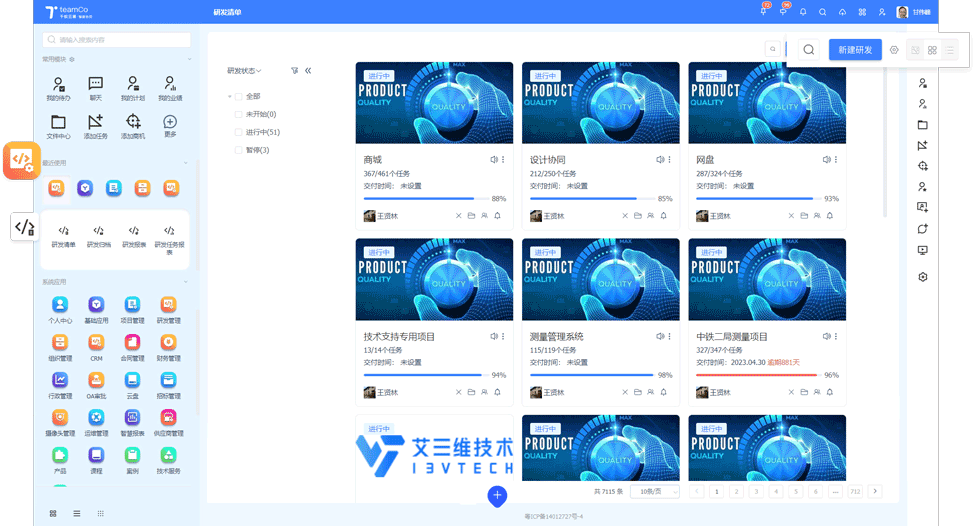975x526 pixels.
Task: Click the blue floating plus button
Action: (497, 496)
